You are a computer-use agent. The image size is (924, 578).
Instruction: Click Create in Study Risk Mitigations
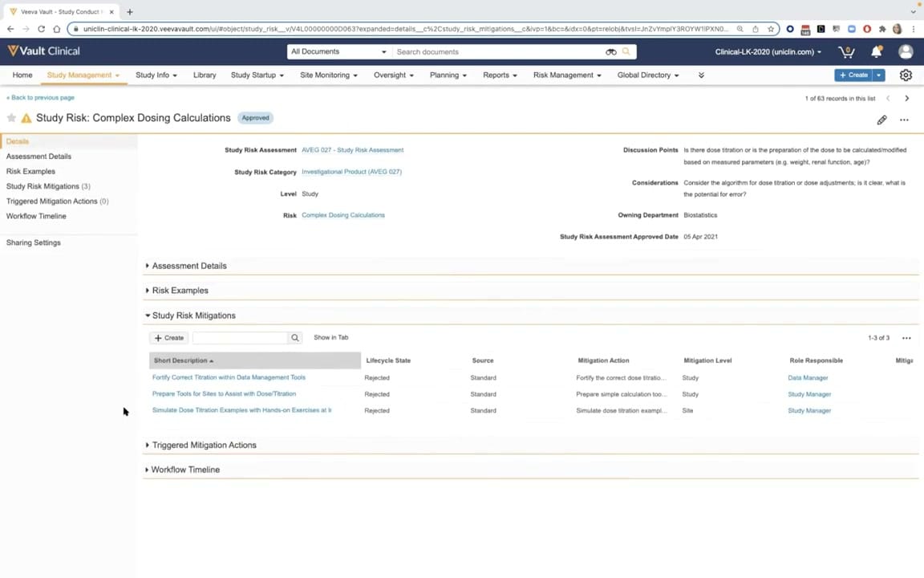click(169, 338)
